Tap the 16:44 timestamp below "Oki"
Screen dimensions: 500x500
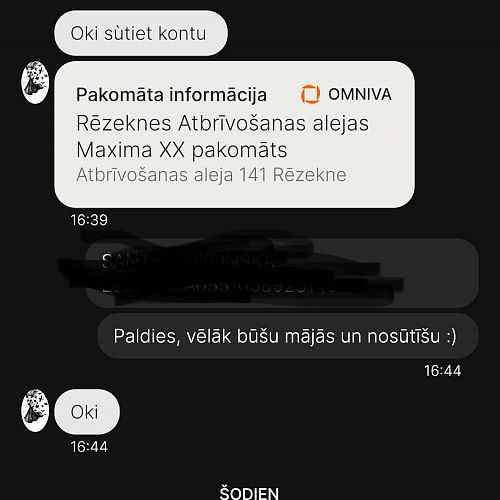pos(89,447)
